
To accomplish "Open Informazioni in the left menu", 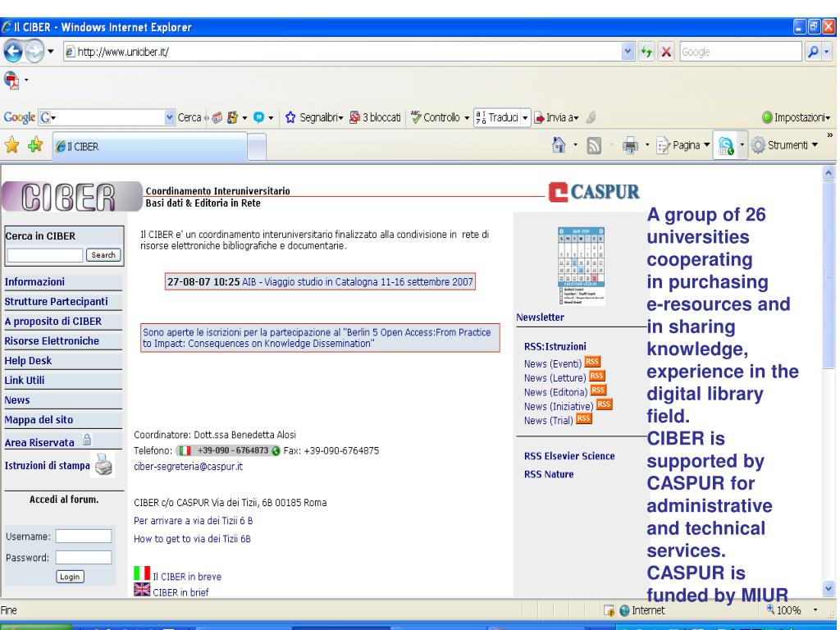I will click(x=34, y=282).
